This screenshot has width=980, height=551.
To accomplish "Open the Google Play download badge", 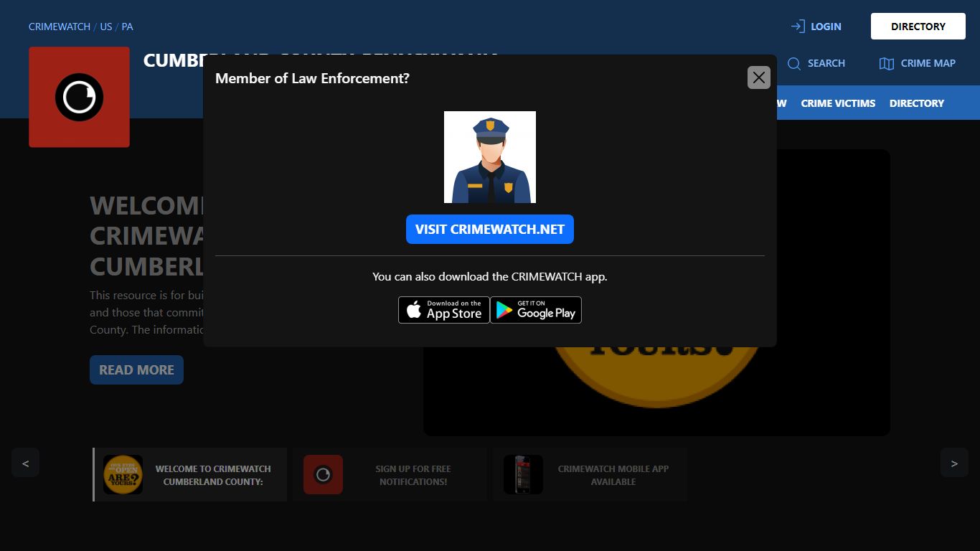I will [x=536, y=310].
